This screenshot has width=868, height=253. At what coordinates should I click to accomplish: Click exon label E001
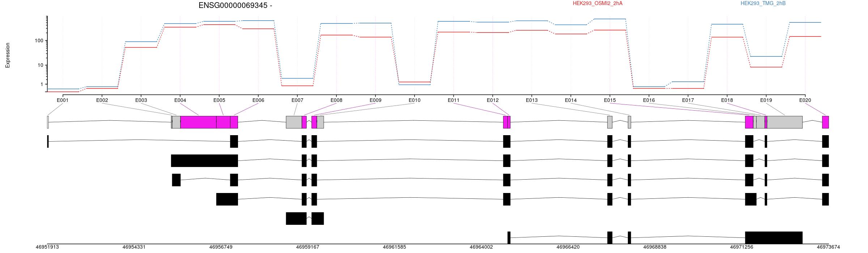point(63,100)
